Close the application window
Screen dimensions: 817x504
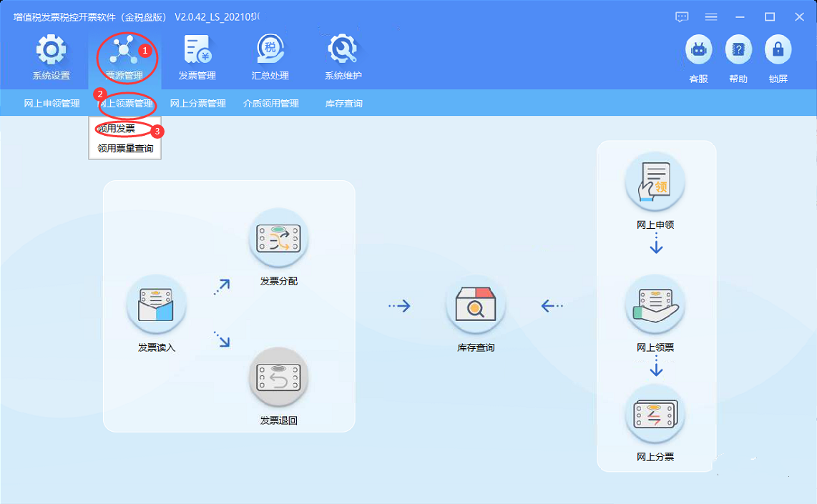coord(799,17)
